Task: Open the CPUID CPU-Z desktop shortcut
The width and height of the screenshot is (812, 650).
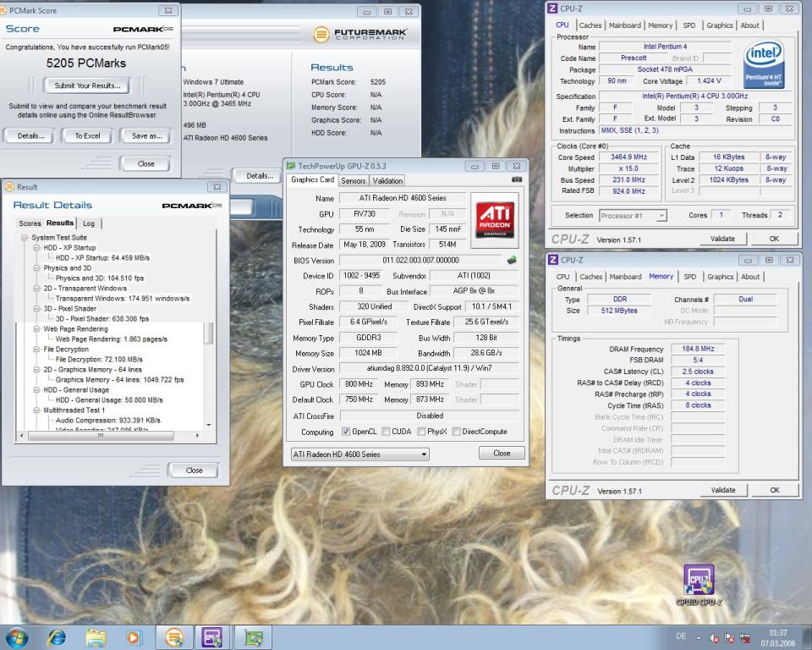Action: click(x=699, y=585)
